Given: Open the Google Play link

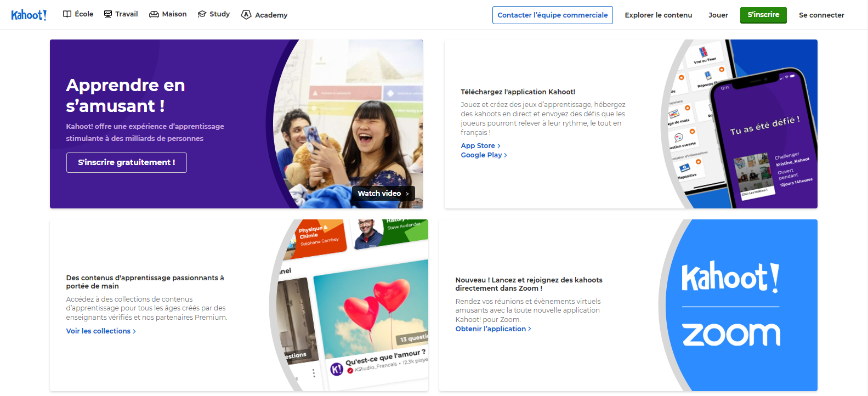Looking at the screenshot, I should coord(484,155).
